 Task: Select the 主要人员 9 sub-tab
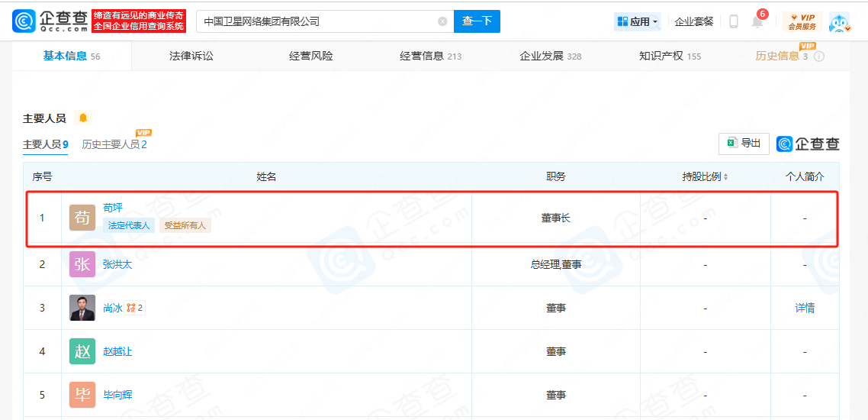tap(46, 144)
